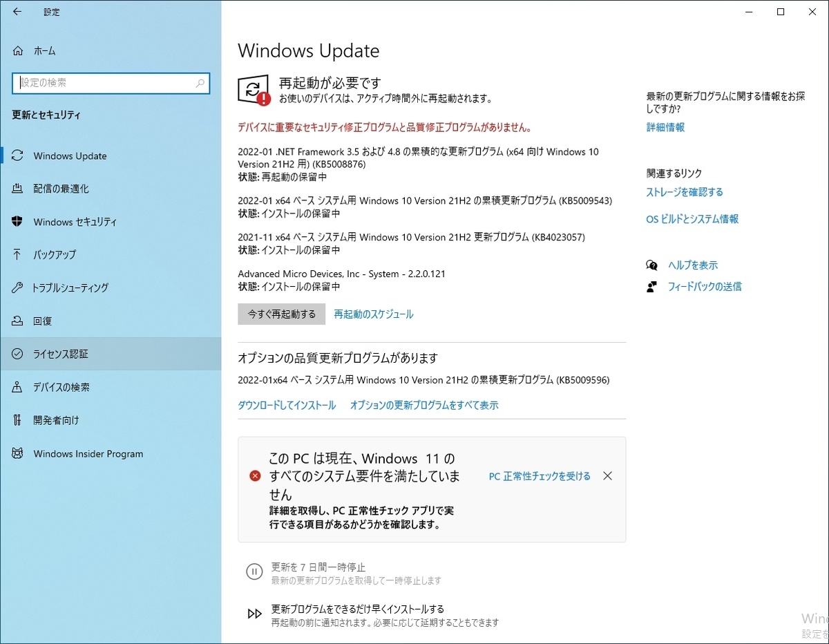This screenshot has height=644, width=829.
Task: Minimize the Settings window
Action: point(749,12)
